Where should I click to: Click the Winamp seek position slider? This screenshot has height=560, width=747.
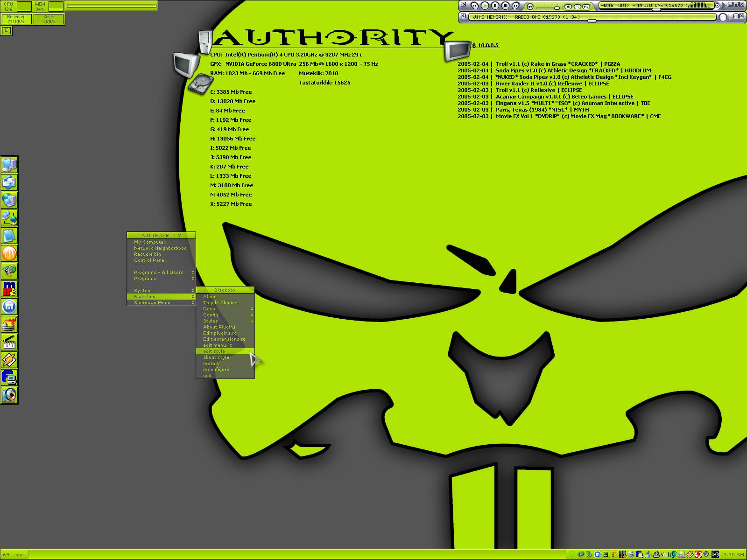coord(656,9)
